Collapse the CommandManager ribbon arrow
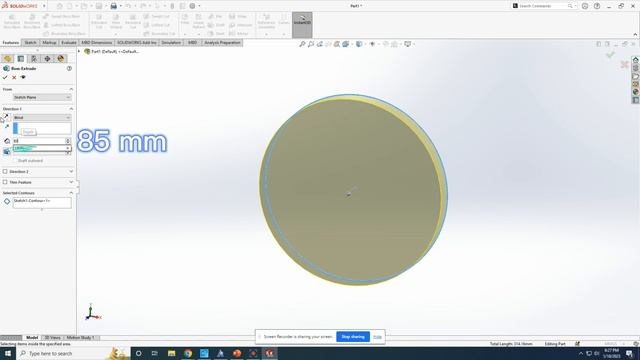This screenshot has width=640, height=360. (x=635, y=35)
